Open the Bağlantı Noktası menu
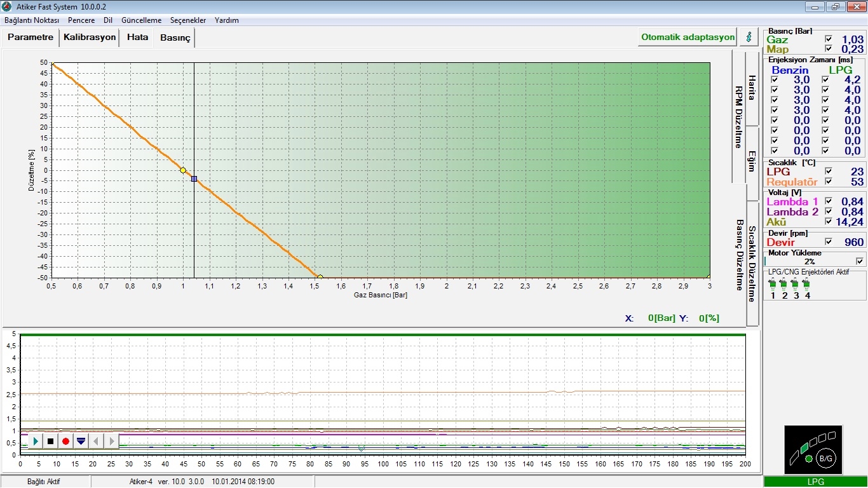Viewport: 868px width, 488px height. (x=32, y=20)
